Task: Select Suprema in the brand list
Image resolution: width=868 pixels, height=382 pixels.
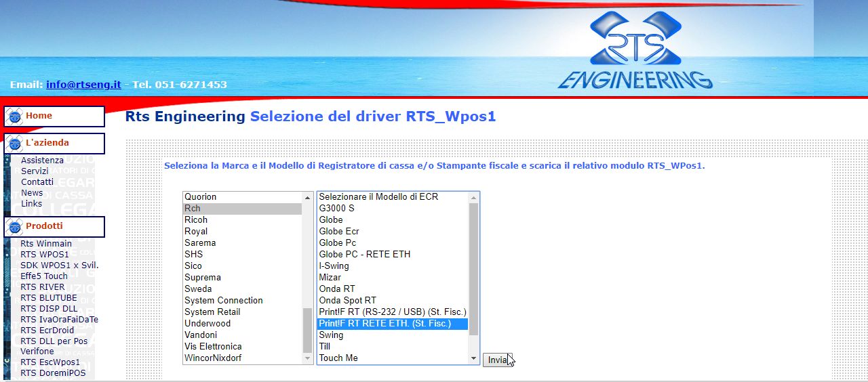Action: coord(242,278)
